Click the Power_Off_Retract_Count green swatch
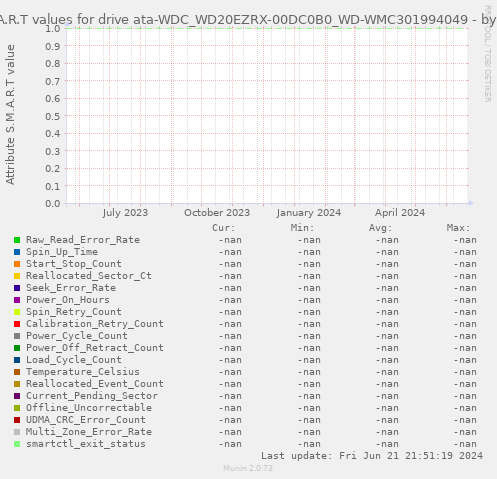The image size is (497, 479). pyautogui.click(x=17, y=348)
